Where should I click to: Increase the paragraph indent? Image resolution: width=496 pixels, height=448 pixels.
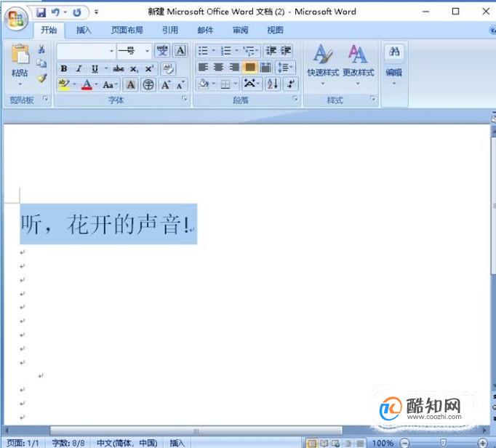286,51
